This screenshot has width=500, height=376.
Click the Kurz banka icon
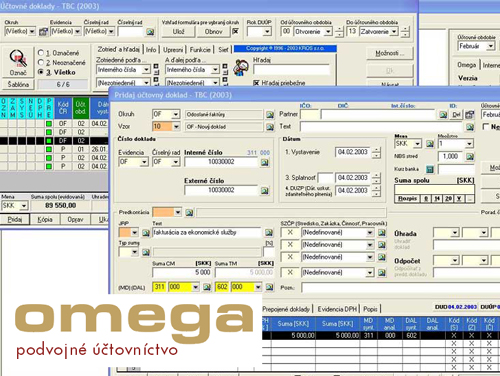[x=430, y=169]
